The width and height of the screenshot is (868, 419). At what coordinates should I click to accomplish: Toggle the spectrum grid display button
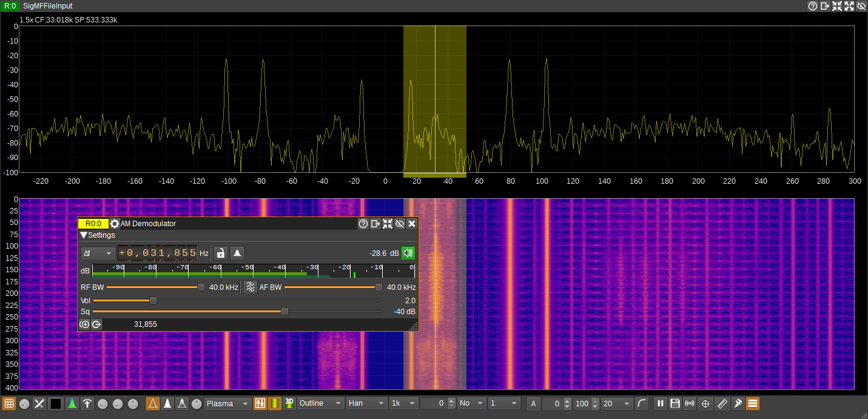click(x=9, y=404)
